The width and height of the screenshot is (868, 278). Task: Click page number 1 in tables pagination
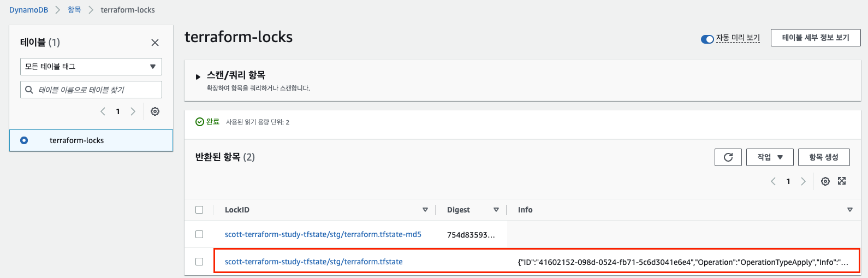(118, 111)
